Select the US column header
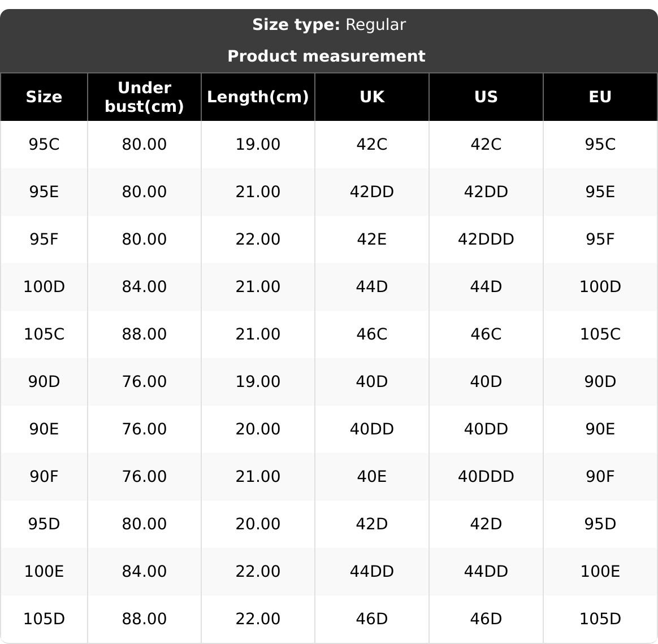The width and height of the screenshot is (658, 644). coord(486,97)
